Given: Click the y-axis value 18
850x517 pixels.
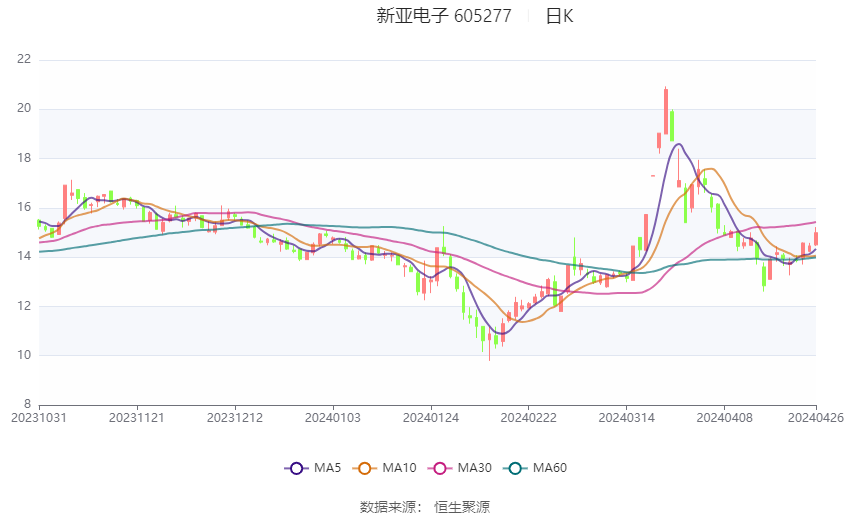Looking at the screenshot, I should coord(24,158).
